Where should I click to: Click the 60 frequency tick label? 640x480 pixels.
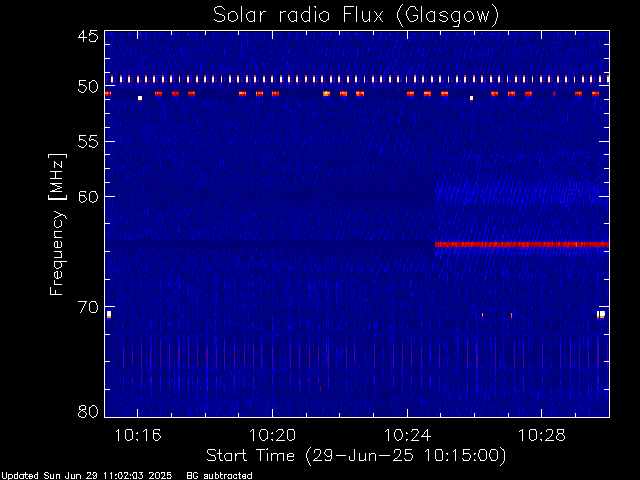[88, 197]
